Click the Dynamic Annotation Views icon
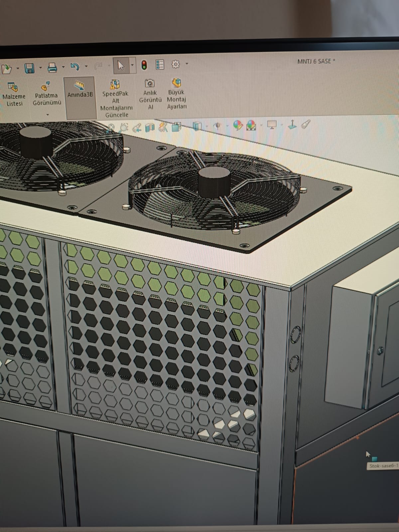The height and width of the screenshot is (532, 399). 163,127
